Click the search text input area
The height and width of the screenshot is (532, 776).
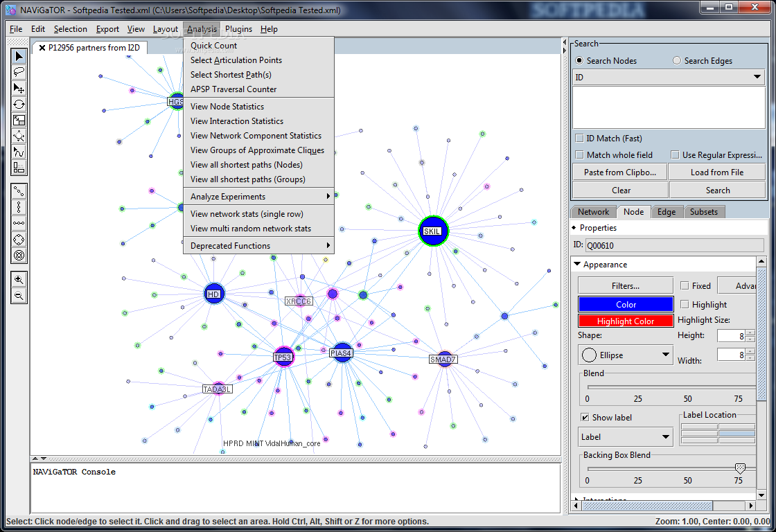coord(669,107)
